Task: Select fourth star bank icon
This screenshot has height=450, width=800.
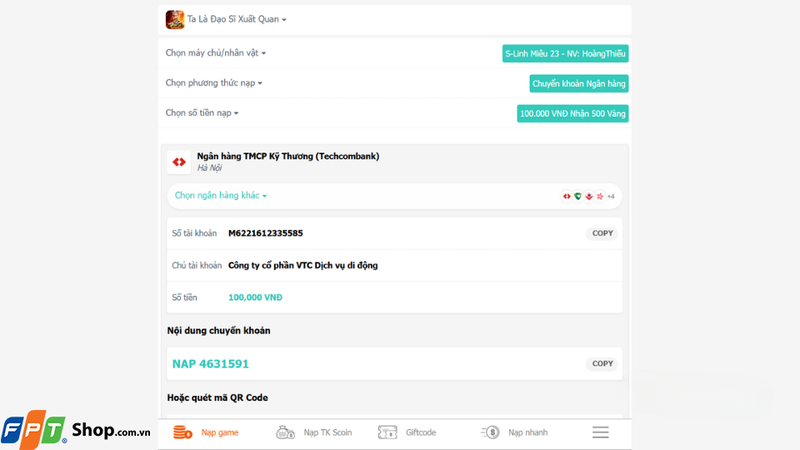Action: 600,196
